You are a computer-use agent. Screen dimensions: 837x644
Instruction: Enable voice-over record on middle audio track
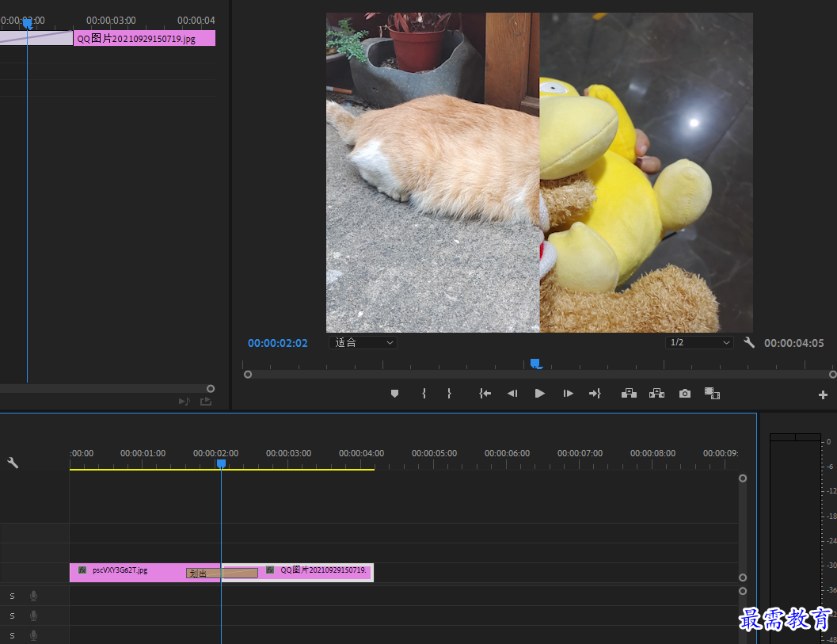coord(33,615)
